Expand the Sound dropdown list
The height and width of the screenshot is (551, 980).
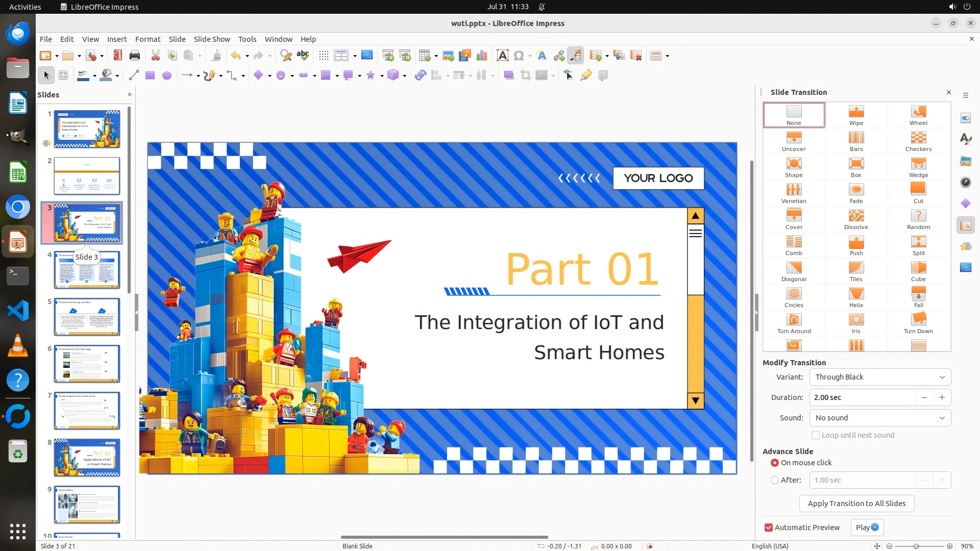point(880,418)
